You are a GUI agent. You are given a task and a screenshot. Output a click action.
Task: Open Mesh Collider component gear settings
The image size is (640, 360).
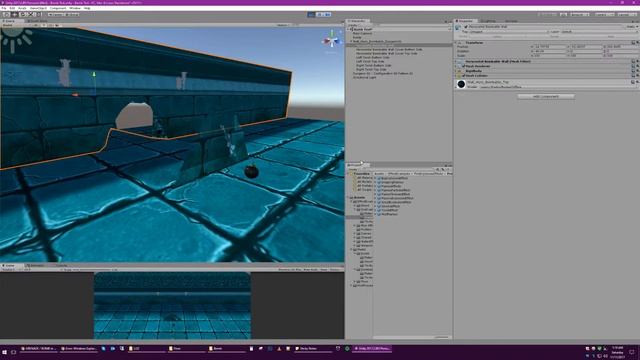tap(637, 76)
